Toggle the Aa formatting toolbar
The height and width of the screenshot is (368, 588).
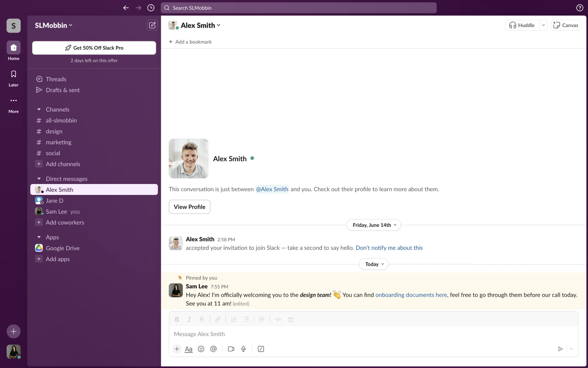point(189,349)
